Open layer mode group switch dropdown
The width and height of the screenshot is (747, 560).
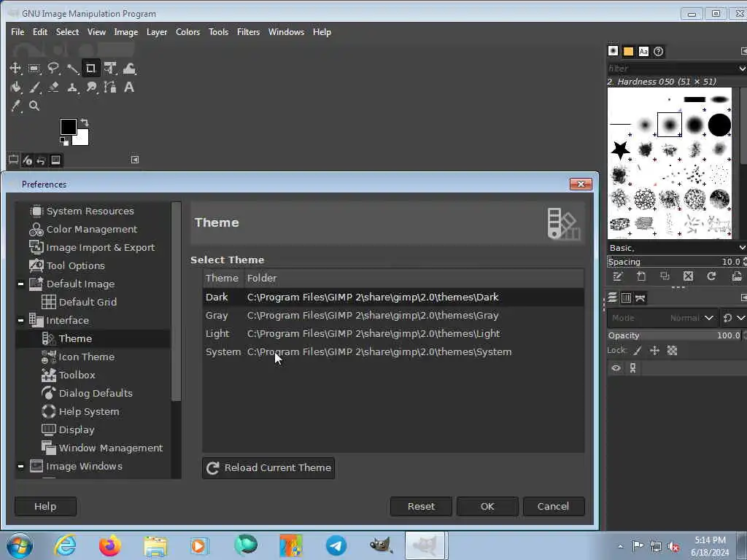click(734, 318)
